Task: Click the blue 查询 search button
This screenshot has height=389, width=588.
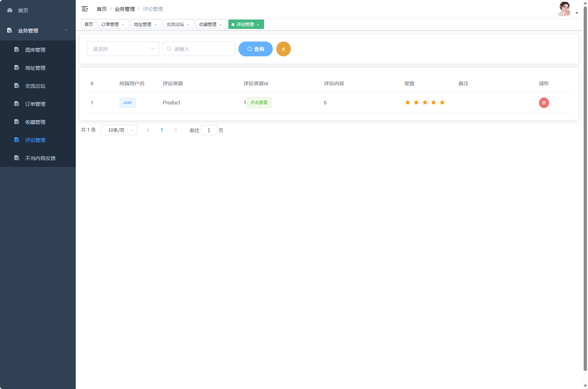Action: coord(255,49)
